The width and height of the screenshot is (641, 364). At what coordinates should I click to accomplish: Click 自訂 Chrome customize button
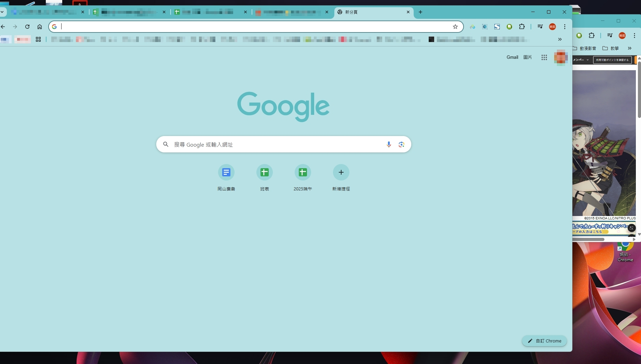[x=544, y=341]
